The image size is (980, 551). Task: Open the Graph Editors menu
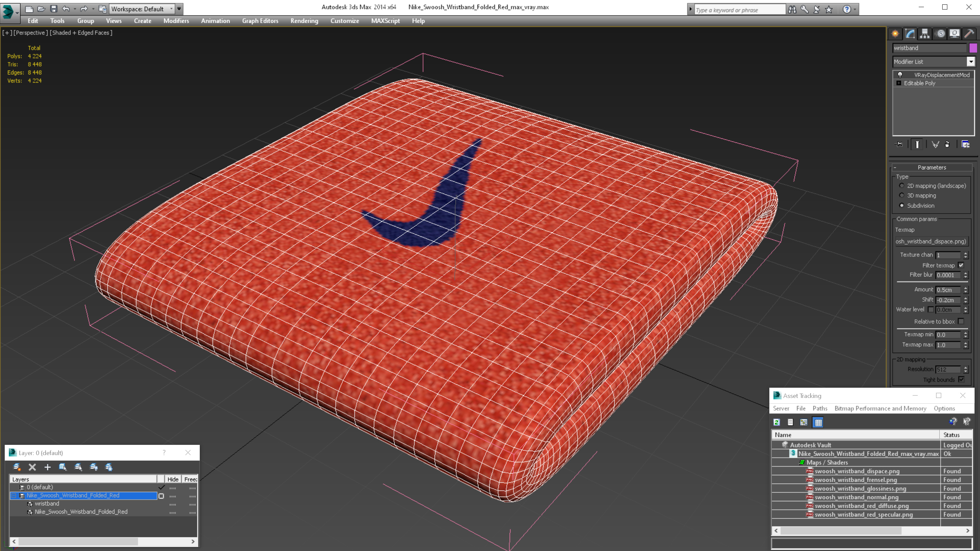click(260, 21)
